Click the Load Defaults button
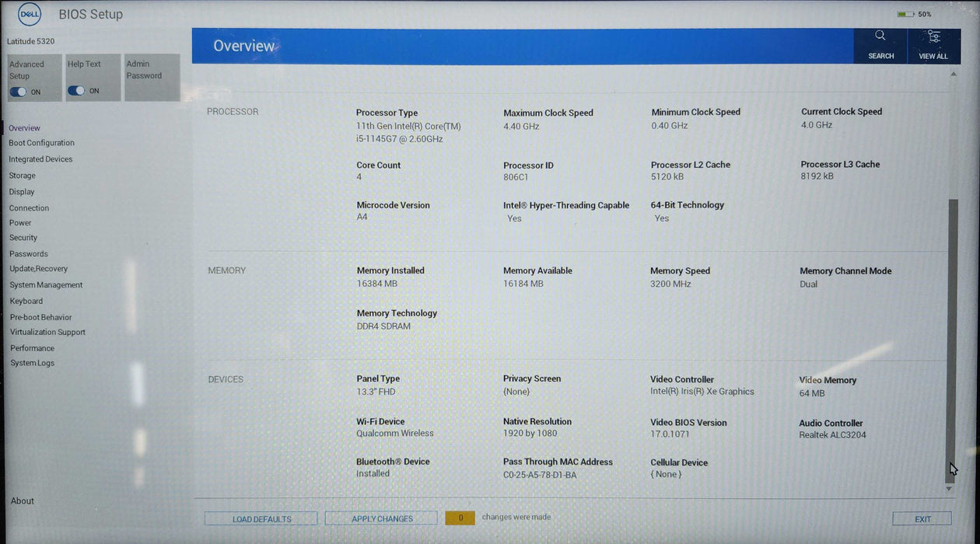Image resolution: width=980 pixels, height=544 pixels. tap(261, 519)
